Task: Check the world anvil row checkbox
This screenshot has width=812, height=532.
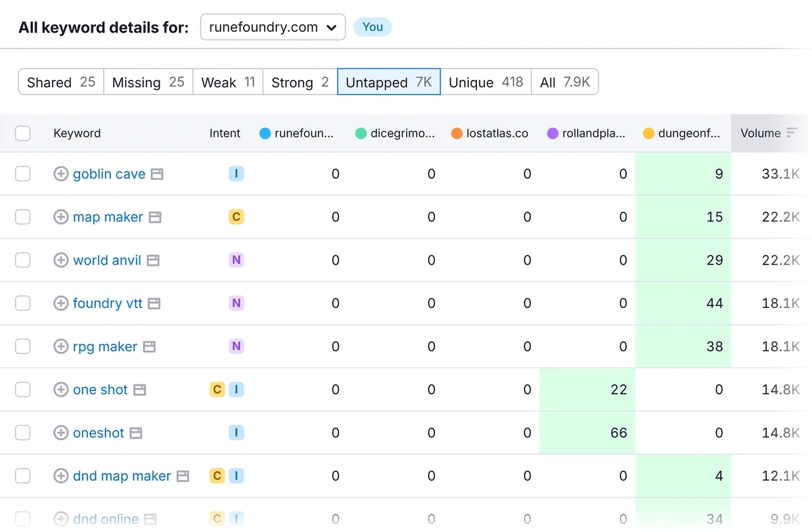Action: (x=23, y=260)
